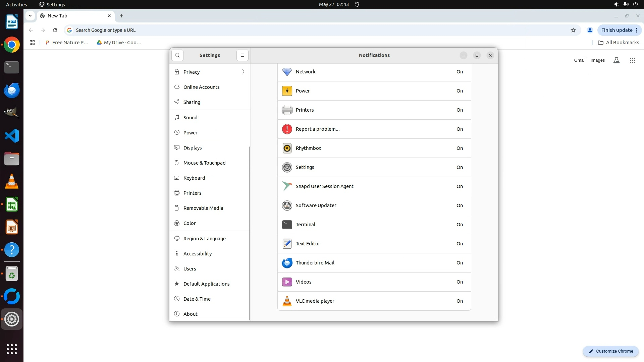Viewport: 644px width, 362px height.
Task: Bookmark this tab with star icon
Action: (x=573, y=30)
